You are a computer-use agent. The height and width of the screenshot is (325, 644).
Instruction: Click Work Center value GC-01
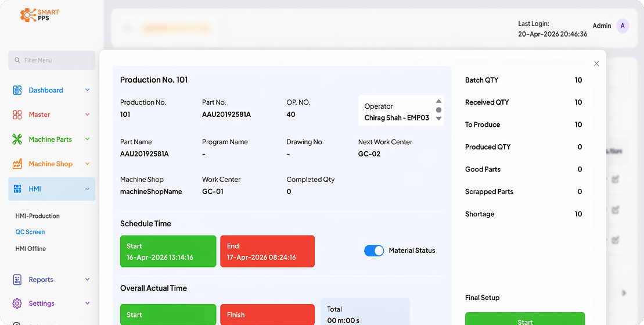tap(213, 191)
